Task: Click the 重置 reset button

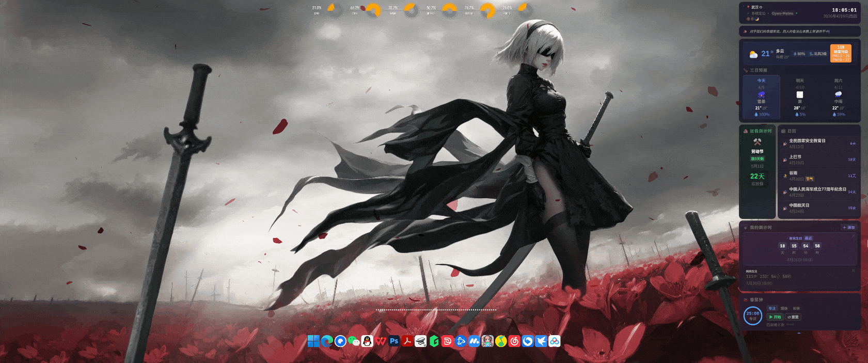Action: click(x=793, y=317)
